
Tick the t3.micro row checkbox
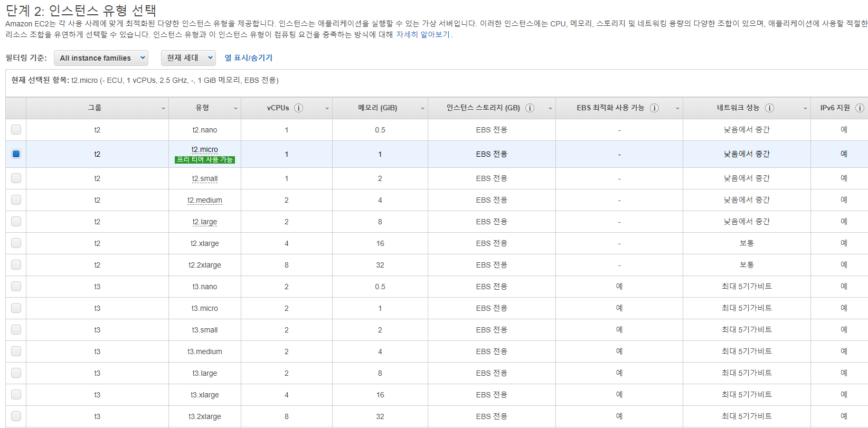(16, 308)
